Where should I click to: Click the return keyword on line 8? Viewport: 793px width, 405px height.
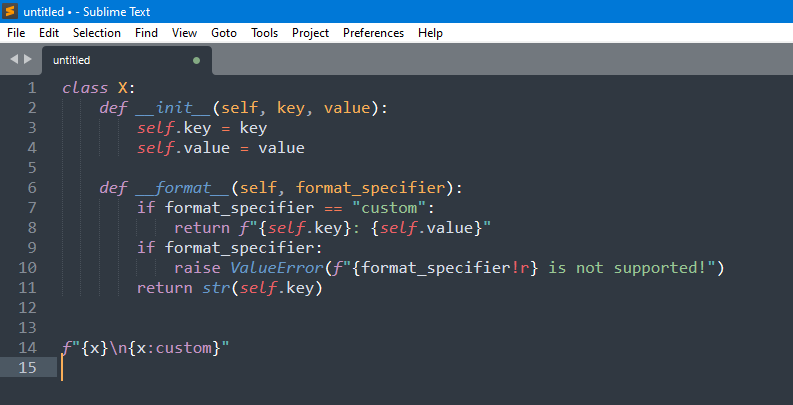tap(202, 228)
